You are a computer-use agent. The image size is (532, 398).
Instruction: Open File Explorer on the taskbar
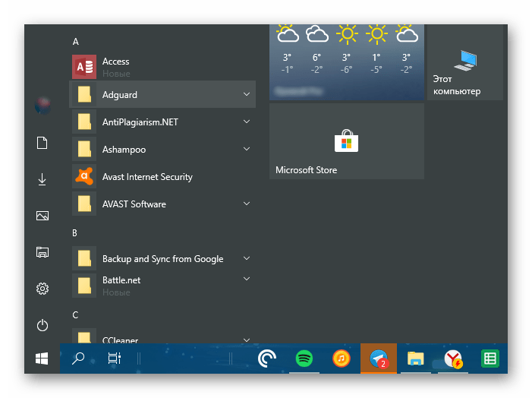[416, 359]
